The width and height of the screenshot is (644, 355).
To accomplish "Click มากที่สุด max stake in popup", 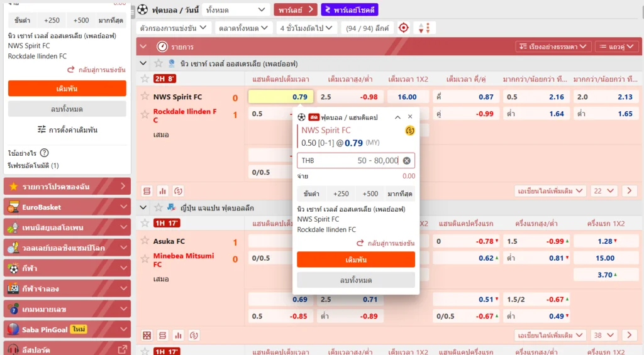I will click(x=399, y=194).
